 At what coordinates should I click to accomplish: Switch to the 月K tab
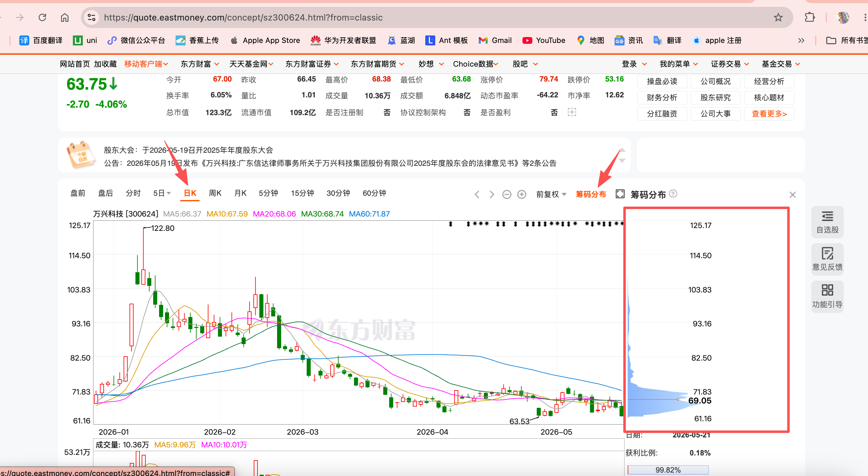pyautogui.click(x=240, y=193)
